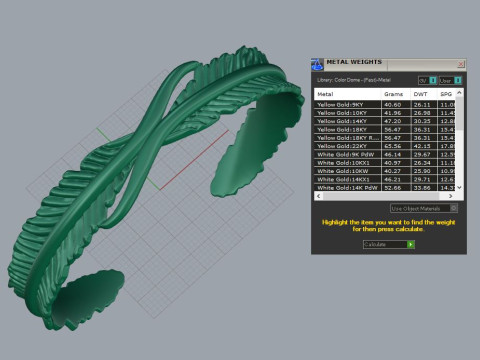Click the vertical scrollbar thumb
The height and width of the screenshot is (360, 480).
pyautogui.click(x=459, y=113)
